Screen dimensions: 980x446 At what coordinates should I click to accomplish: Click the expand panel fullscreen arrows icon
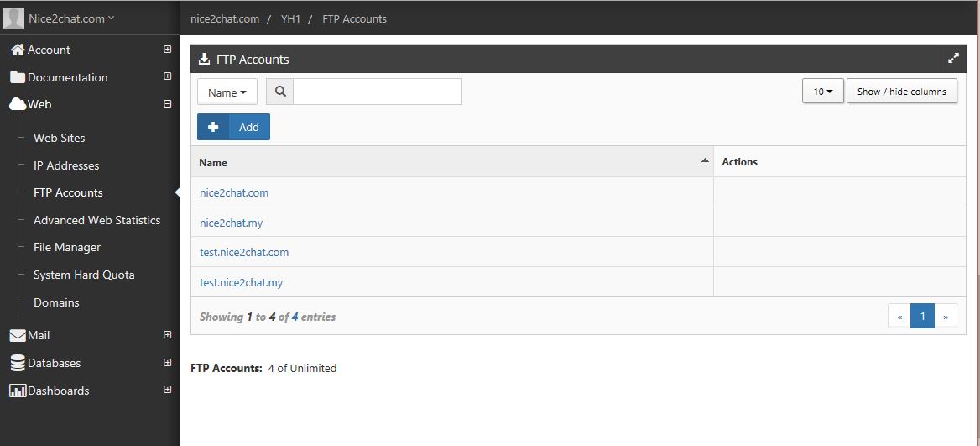pos(953,59)
